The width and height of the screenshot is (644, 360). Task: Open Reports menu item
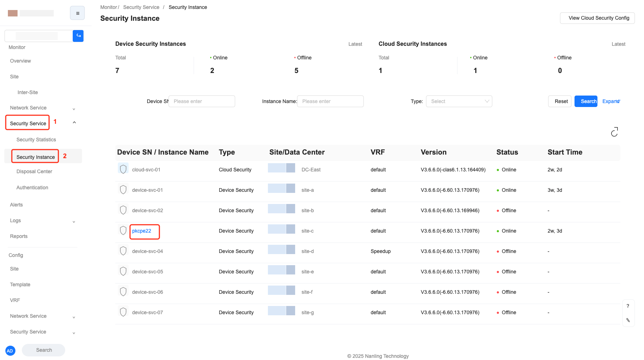pos(19,236)
